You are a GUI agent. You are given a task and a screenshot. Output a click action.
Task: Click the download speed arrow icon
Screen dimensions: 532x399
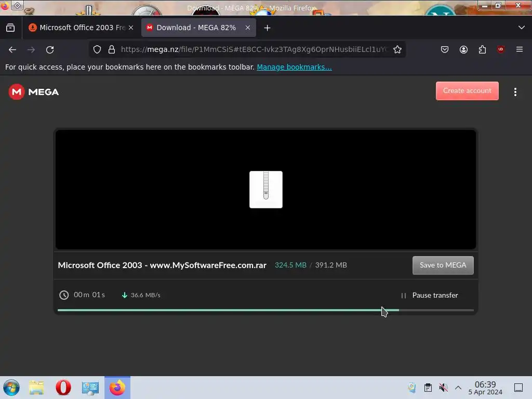tap(125, 295)
